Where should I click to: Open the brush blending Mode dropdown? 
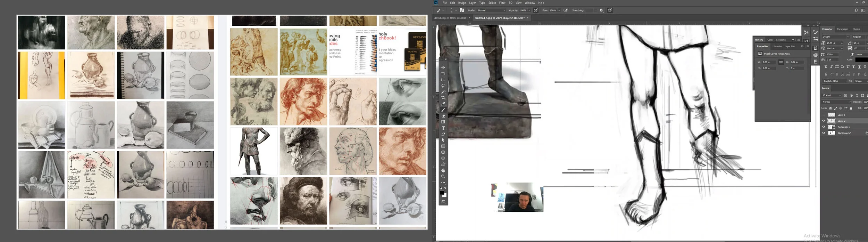click(491, 10)
